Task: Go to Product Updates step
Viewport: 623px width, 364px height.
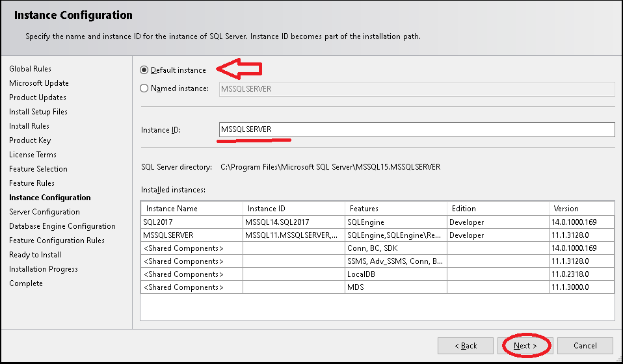Action: pos(38,97)
